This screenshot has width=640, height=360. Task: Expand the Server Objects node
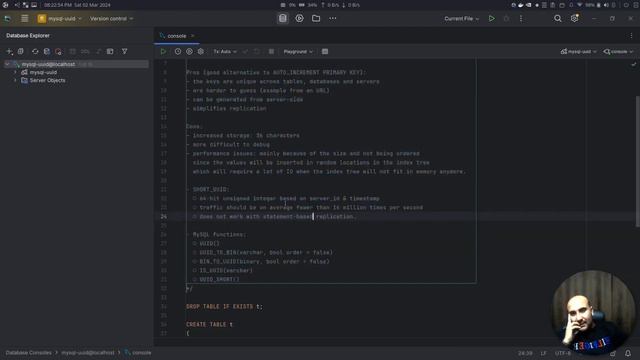click(16, 80)
